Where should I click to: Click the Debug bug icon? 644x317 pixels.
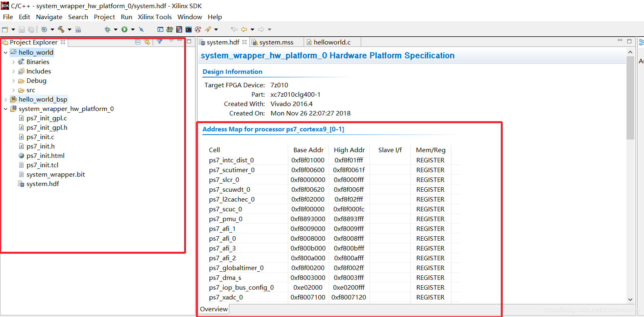107,29
